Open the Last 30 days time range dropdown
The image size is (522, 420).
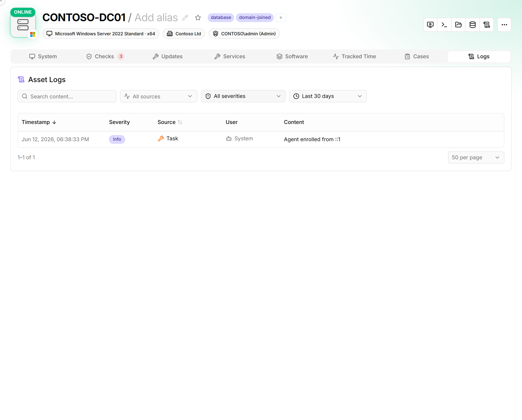[328, 96]
